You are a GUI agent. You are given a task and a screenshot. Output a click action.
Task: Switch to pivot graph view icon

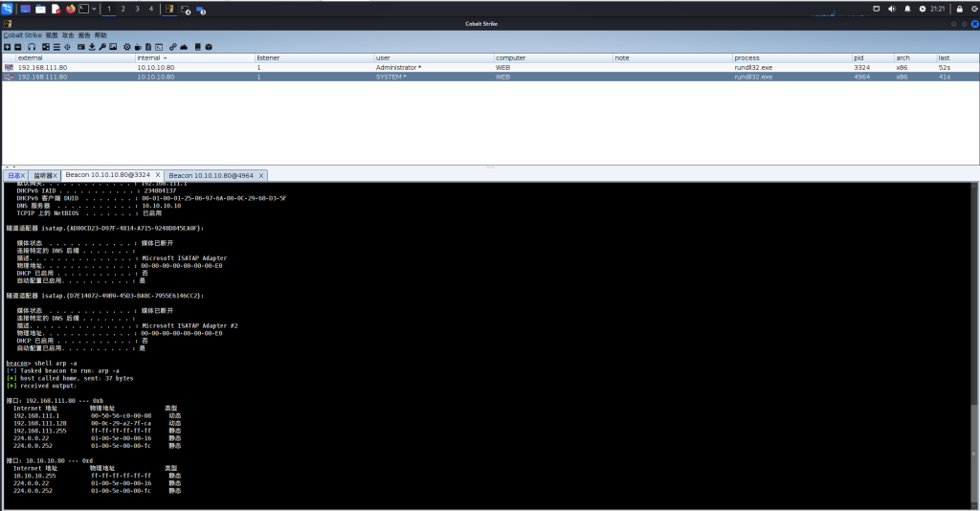click(46, 47)
